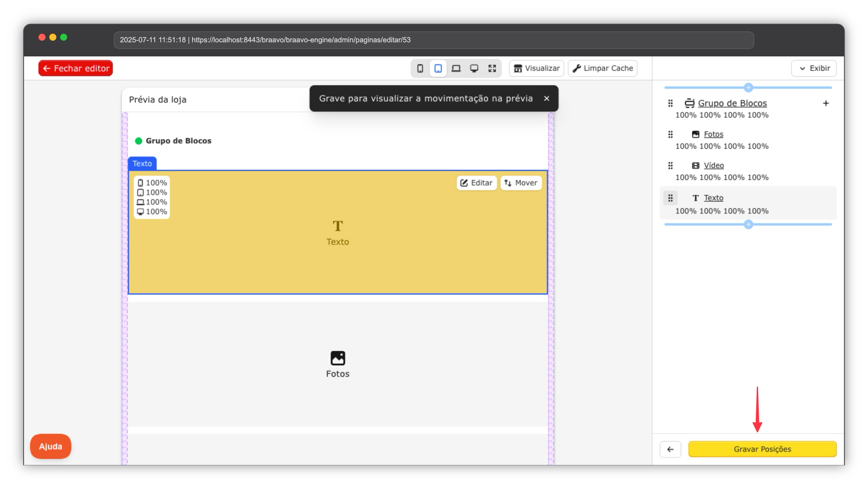Click drag handle of Texto item

click(670, 198)
